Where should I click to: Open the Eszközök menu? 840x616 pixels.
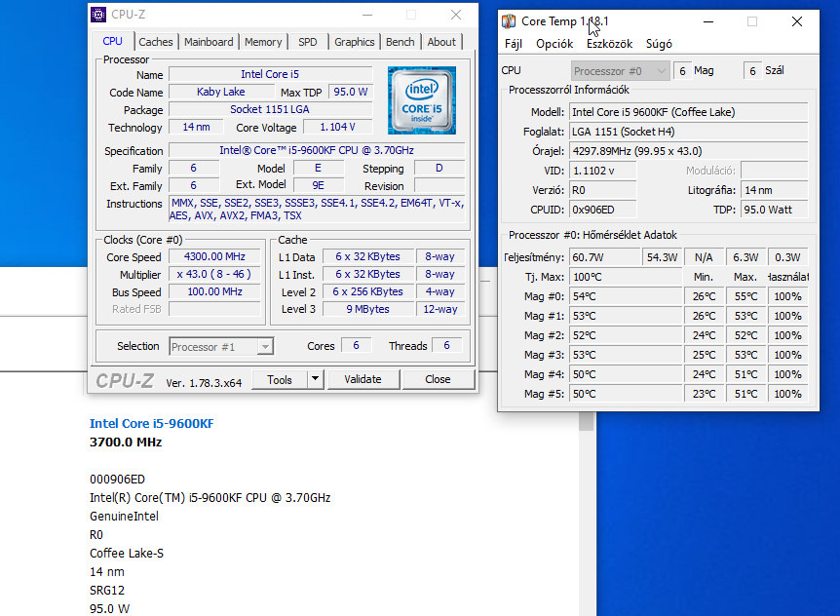click(x=609, y=44)
